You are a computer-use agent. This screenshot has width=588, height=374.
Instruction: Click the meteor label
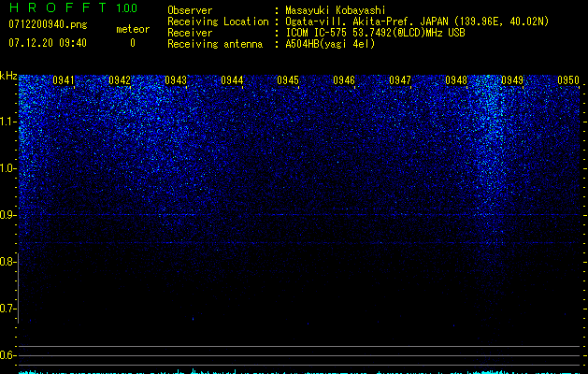tap(133, 29)
